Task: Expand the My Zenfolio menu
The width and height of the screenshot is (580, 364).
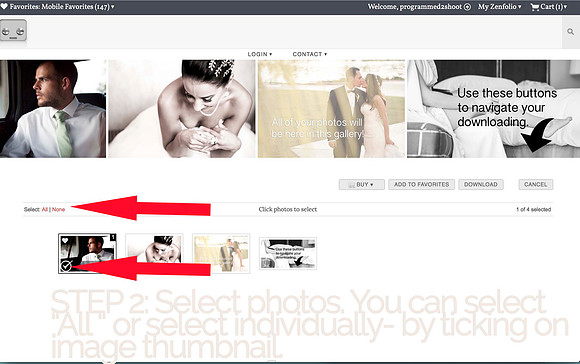Action: point(499,7)
